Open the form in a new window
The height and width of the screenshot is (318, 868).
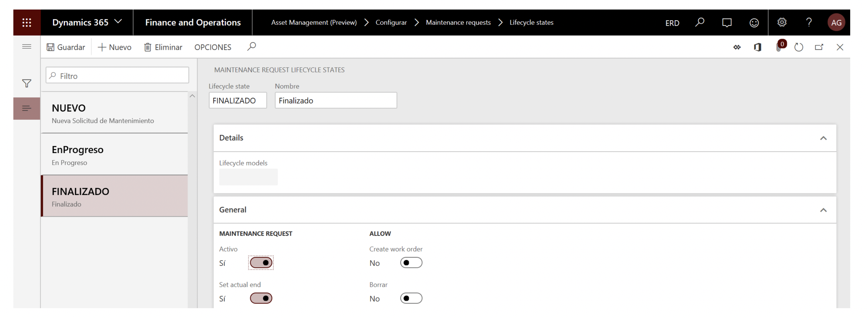coord(819,47)
